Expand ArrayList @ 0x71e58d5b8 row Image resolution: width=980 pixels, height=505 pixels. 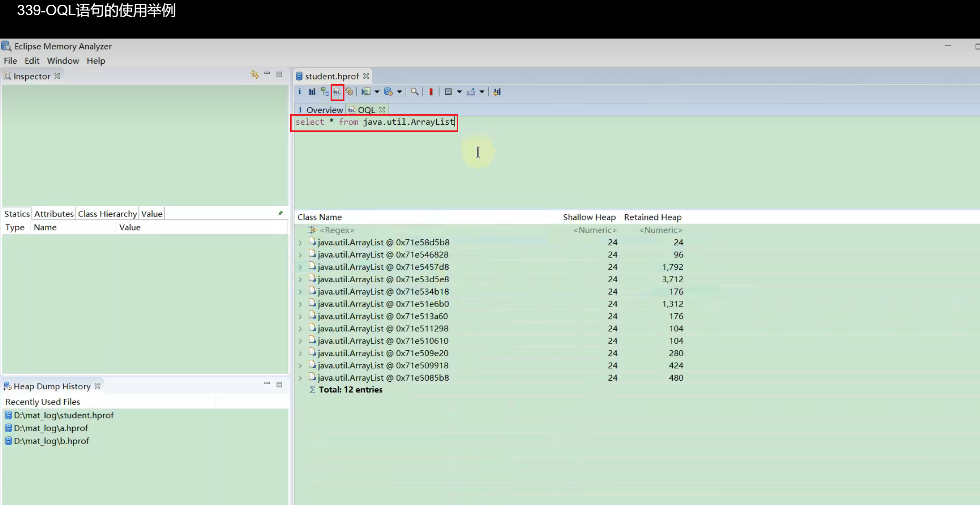point(300,243)
